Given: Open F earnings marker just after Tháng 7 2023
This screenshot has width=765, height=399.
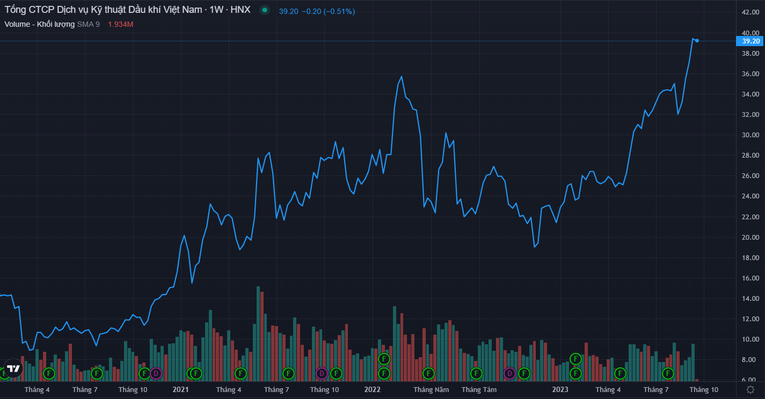Looking at the screenshot, I should pos(667,374).
